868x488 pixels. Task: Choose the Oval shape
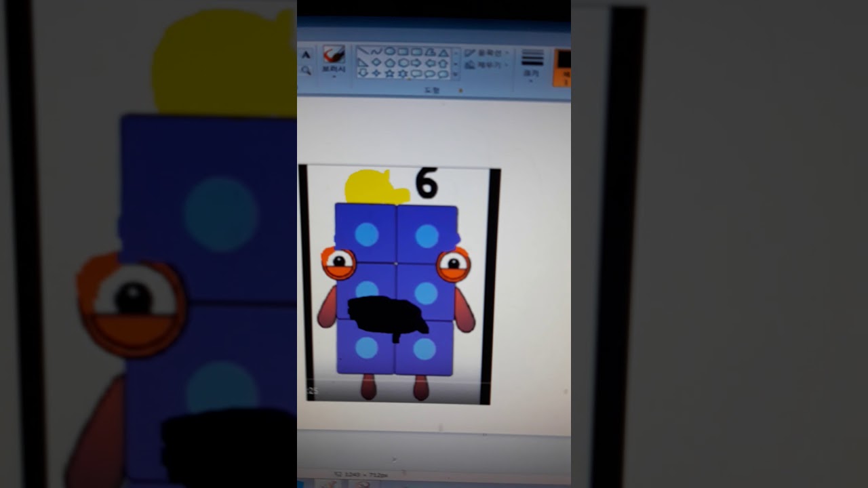tap(390, 51)
